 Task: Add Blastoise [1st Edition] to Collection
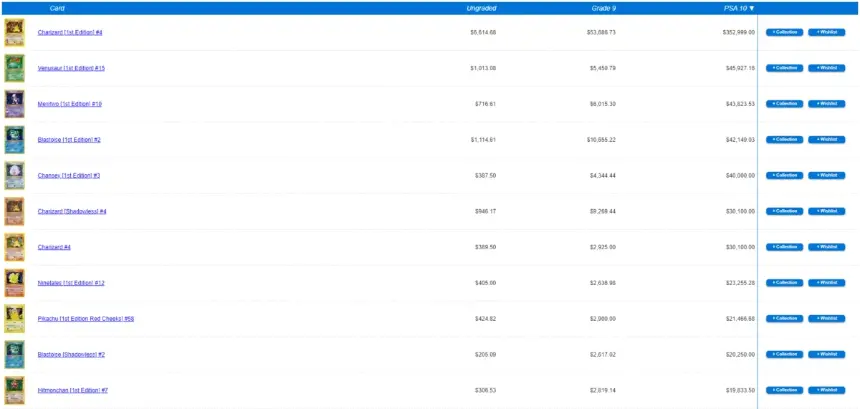click(x=784, y=140)
